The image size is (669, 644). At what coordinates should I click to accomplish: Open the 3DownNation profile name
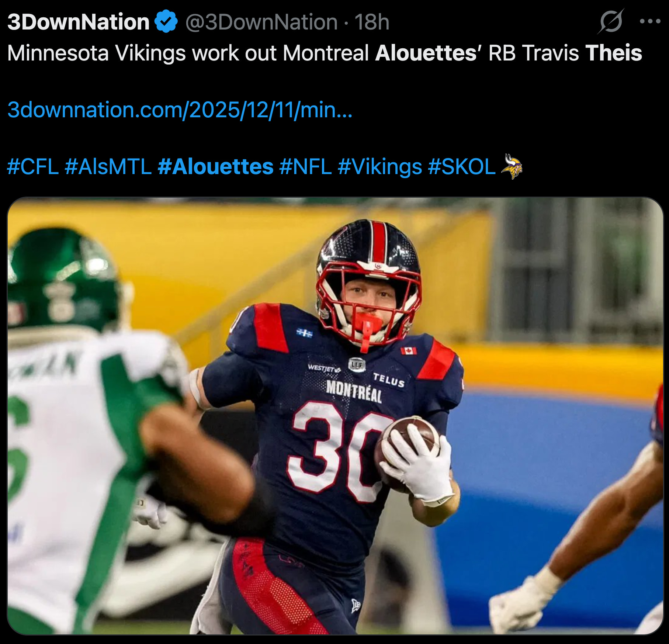pos(78,22)
